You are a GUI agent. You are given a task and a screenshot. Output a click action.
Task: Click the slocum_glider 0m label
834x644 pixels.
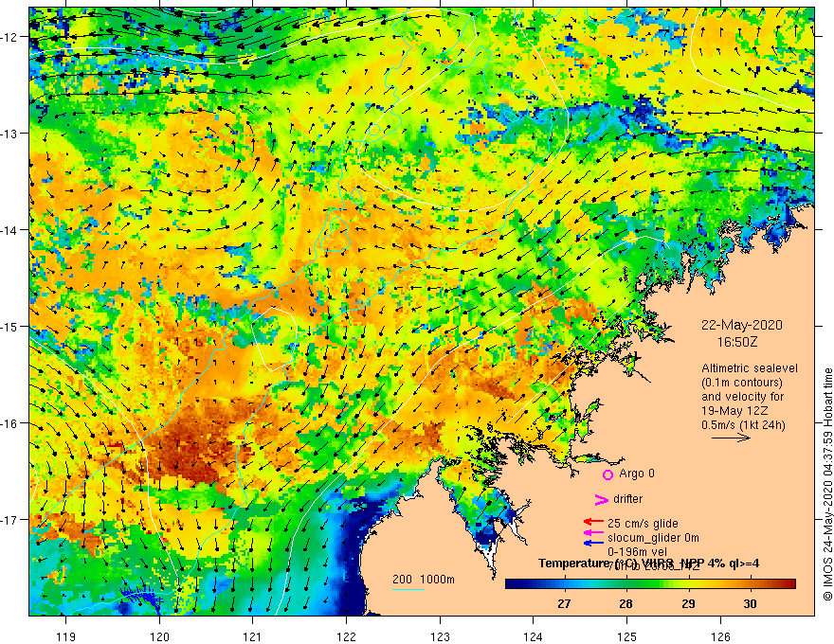pyautogui.click(x=653, y=538)
